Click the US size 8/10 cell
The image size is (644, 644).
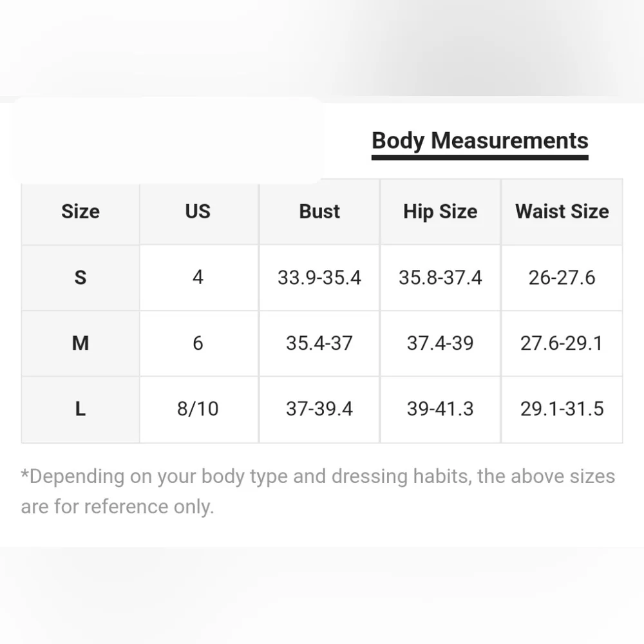pos(198,409)
